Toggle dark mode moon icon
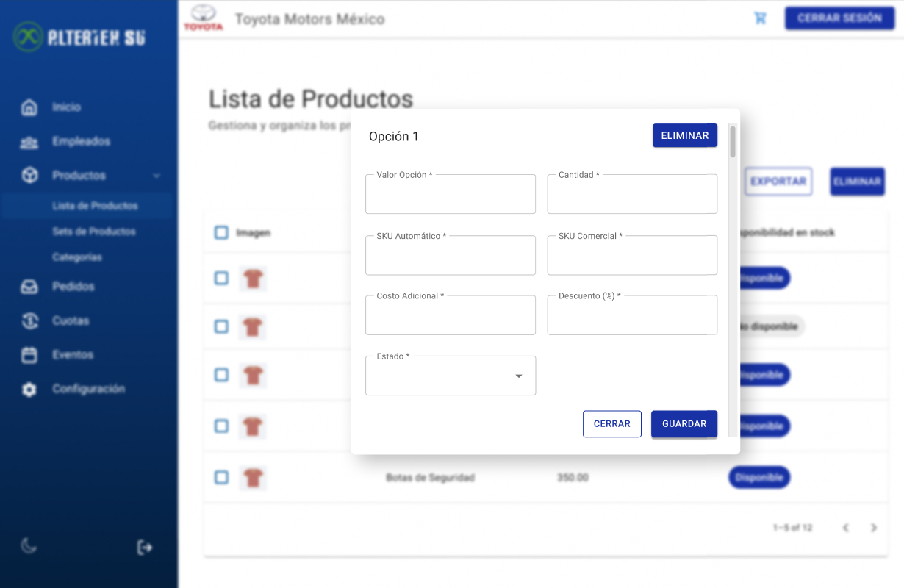The image size is (904, 588). click(x=29, y=546)
